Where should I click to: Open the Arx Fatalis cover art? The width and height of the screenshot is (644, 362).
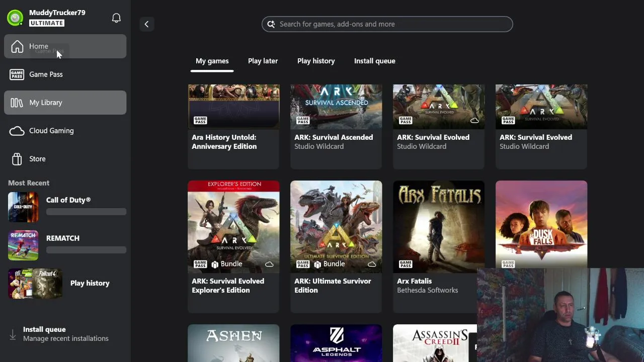(439, 227)
